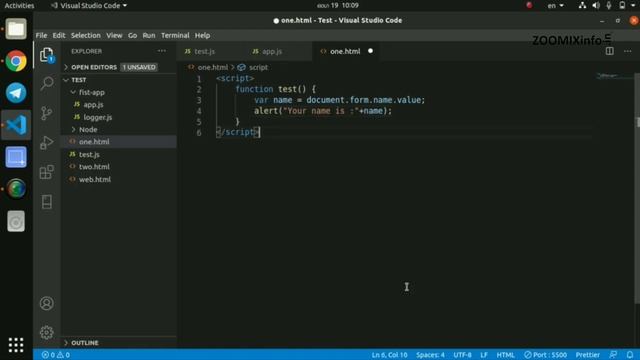Open the disc utility dock icon

coord(16,221)
